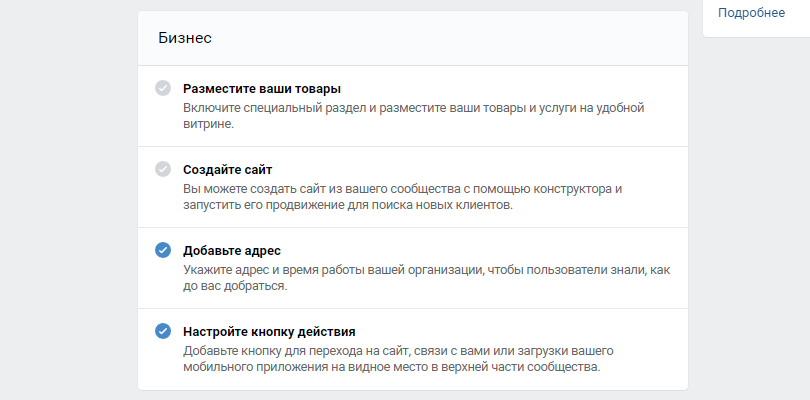
Task: Click description starting with Добавьте кнопку для перехода
Action: pyautogui.click(x=398, y=359)
